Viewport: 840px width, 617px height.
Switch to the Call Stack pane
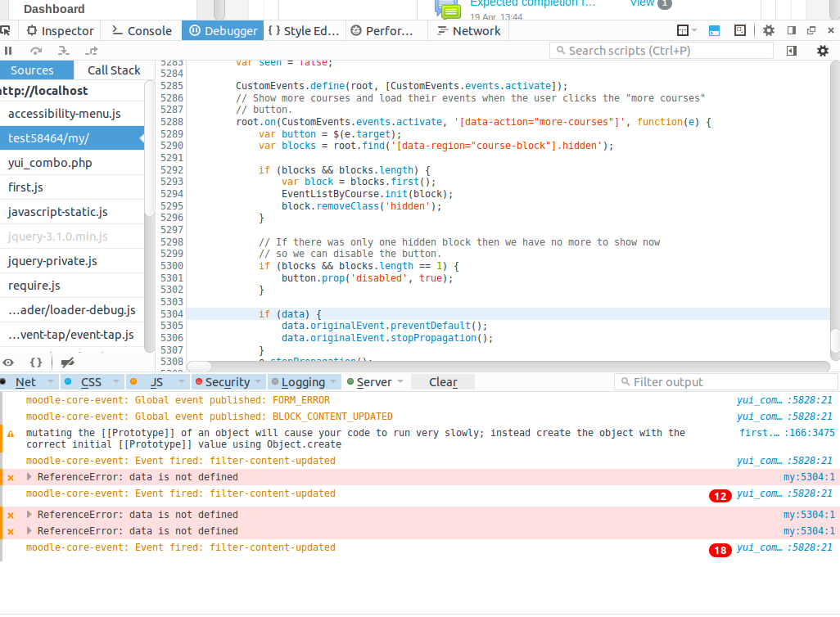pyautogui.click(x=114, y=70)
